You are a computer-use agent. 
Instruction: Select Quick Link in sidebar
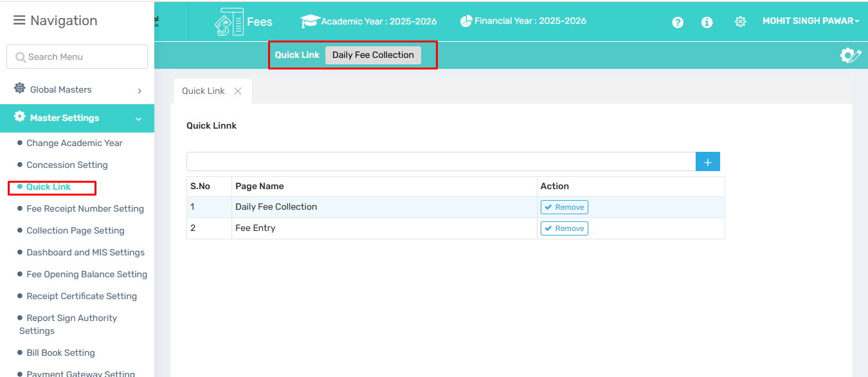coord(49,187)
